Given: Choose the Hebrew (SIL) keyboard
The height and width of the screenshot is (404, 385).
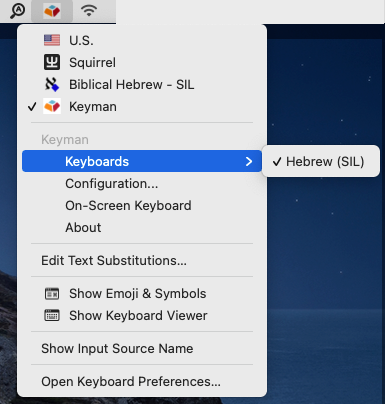Looking at the screenshot, I should tap(321, 161).
